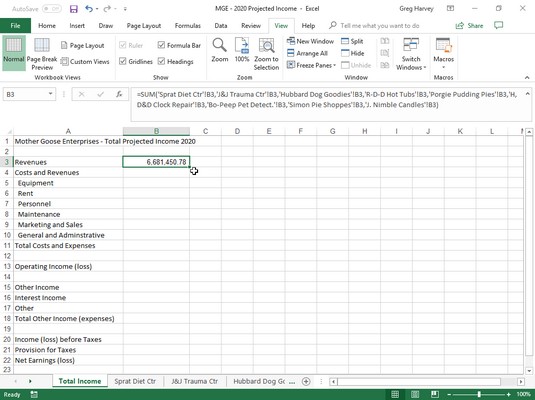Open the Ribbon Display Options button
The image size is (535, 400).
[x=450, y=9]
